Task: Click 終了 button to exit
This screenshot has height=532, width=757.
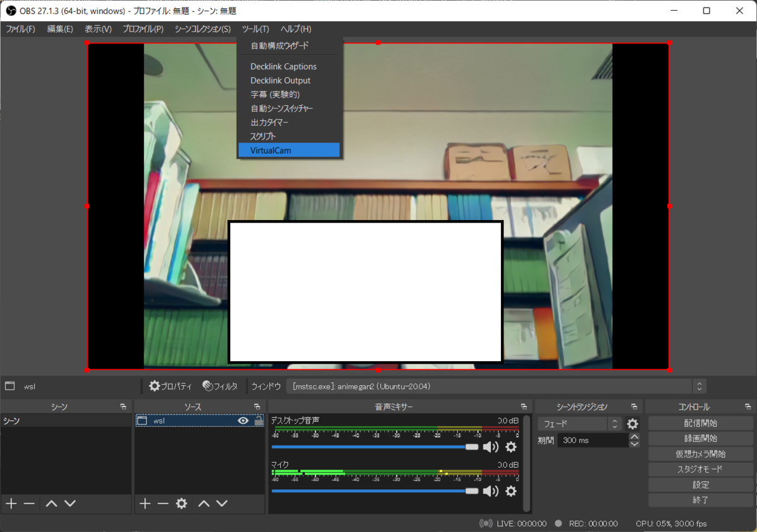Action: 700,500
